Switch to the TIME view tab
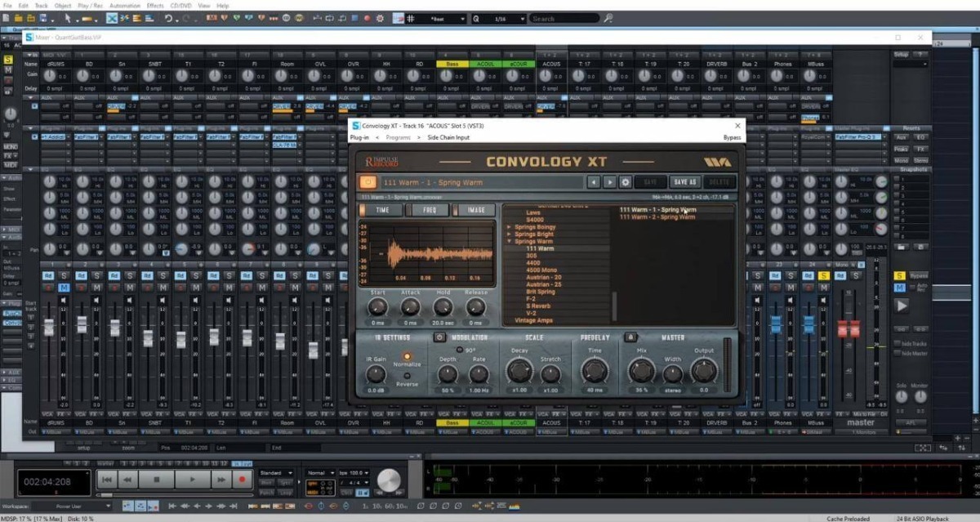The width and height of the screenshot is (980, 522). point(382,210)
